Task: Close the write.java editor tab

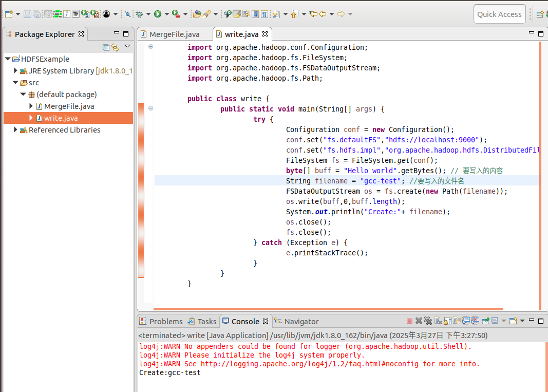Action: click(265, 34)
